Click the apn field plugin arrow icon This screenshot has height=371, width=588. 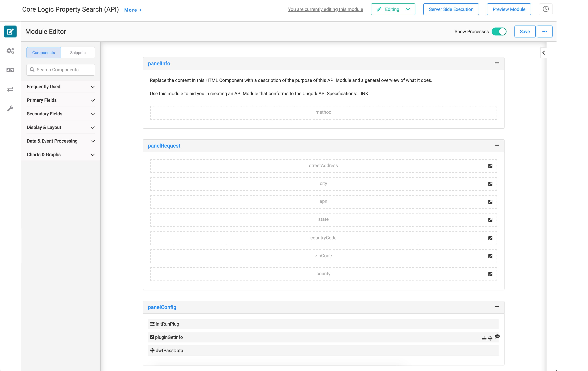click(x=490, y=202)
